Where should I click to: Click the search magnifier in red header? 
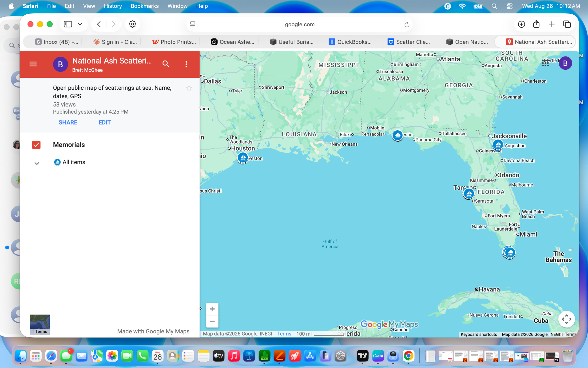click(x=166, y=64)
